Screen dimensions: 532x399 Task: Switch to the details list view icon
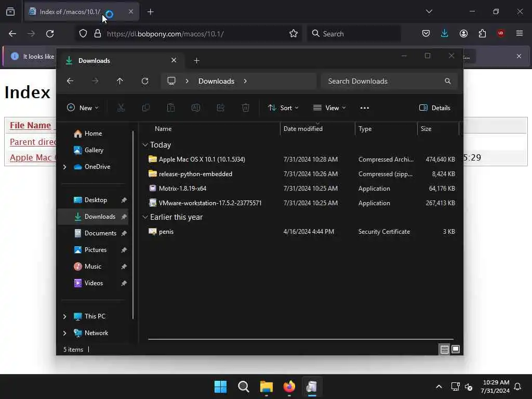[445, 349]
